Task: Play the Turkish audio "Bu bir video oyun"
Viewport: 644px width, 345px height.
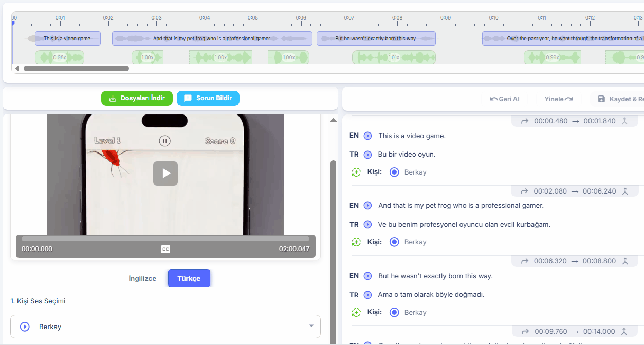Action: pyautogui.click(x=367, y=154)
